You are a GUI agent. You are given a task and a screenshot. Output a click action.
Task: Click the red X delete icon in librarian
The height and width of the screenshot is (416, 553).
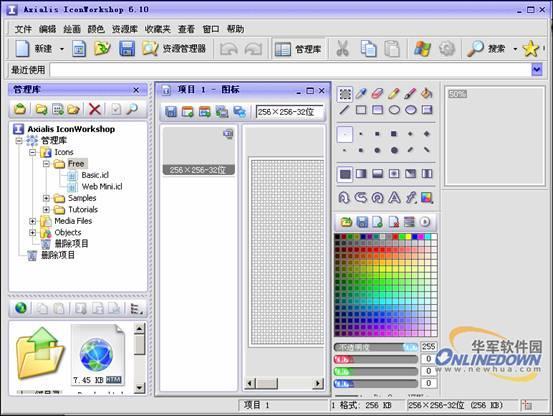95,109
